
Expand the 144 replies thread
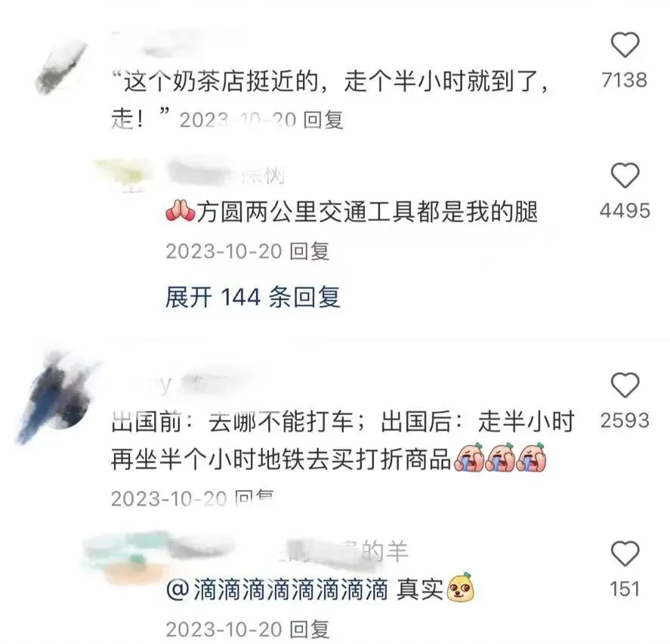(252, 297)
